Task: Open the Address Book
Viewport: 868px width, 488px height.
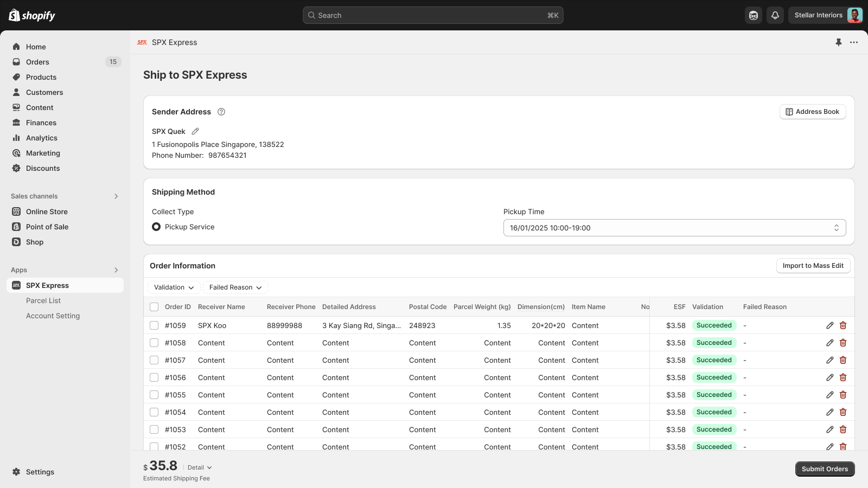Action: [x=812, y=111]
